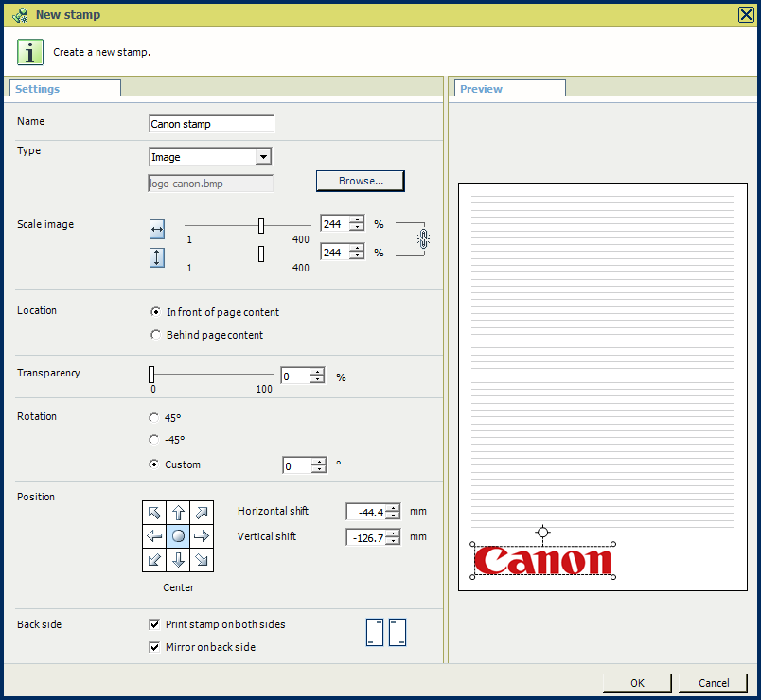Select top-right position arrow
761x700 pixels.
(x=202, y=513)
